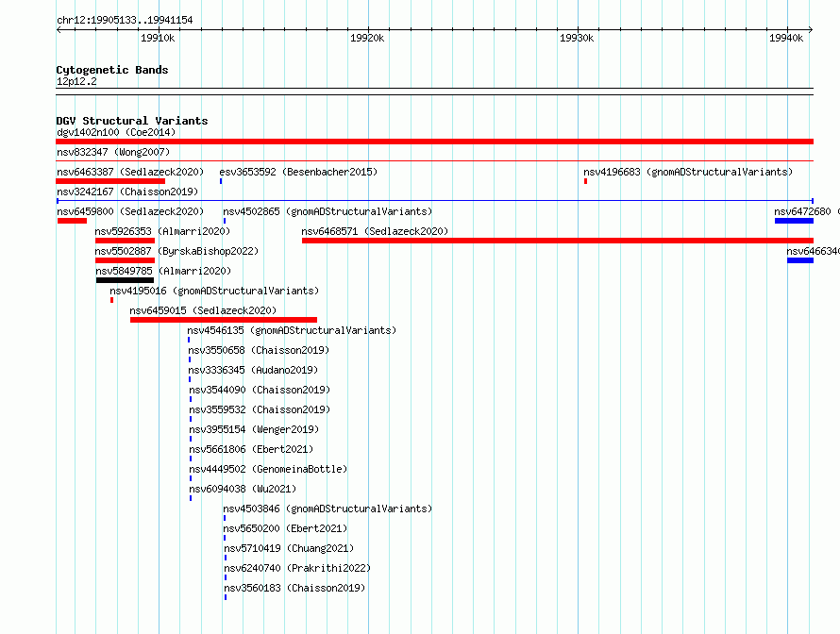Click the 19920k ruler position
840x634 pixels.
pyautogui.click(x=367, y=38)
